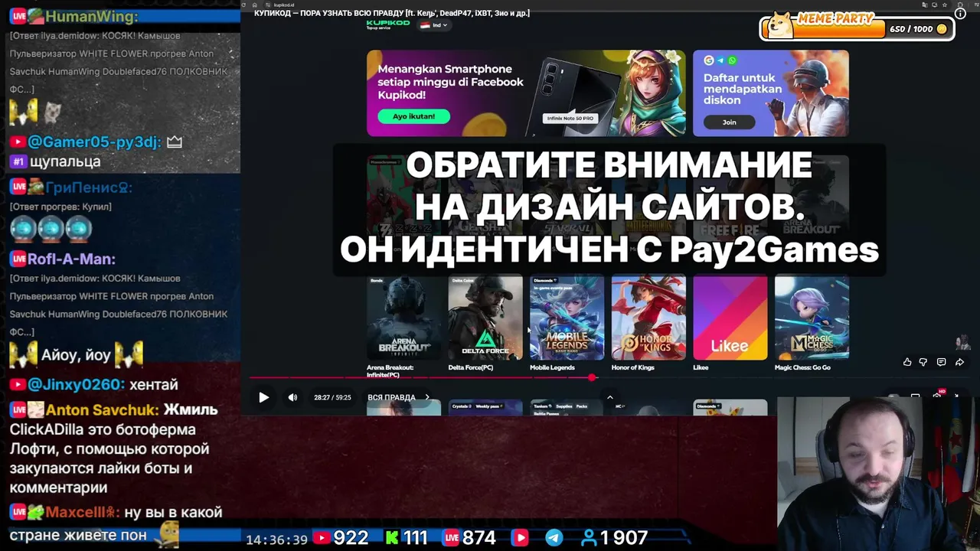The width and height of the screenshot is (980, 551).
Task: Click chat username @Gamer05-py3dj
Action: coord(94,142)
